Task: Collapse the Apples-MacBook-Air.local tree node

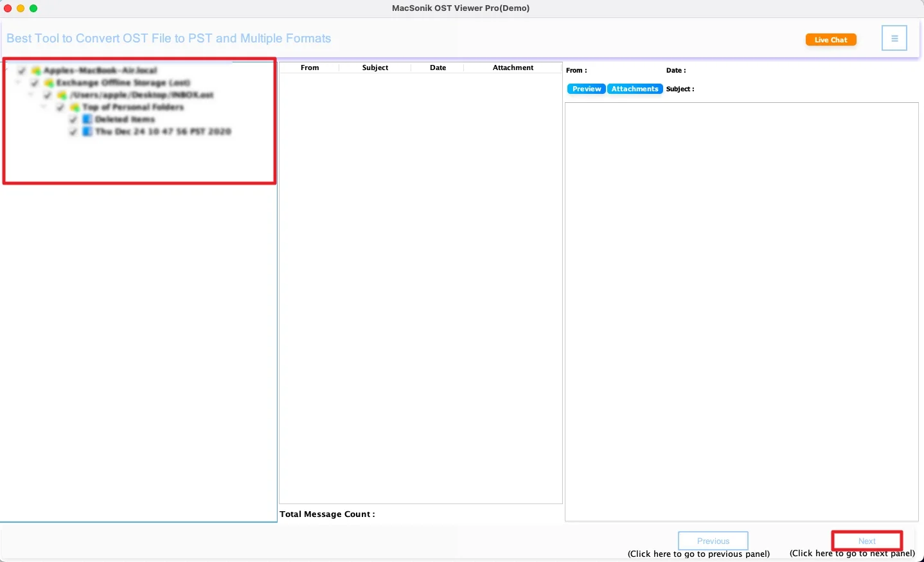Action: [x=7, y=71]
